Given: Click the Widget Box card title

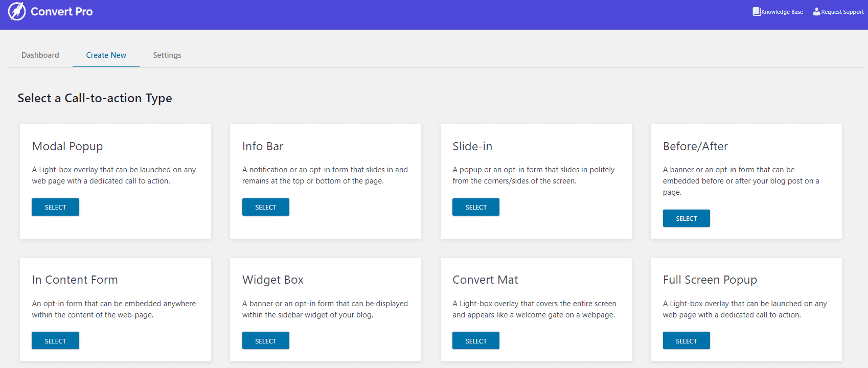Looking at the screenshot, I should [x=272, y=280].
